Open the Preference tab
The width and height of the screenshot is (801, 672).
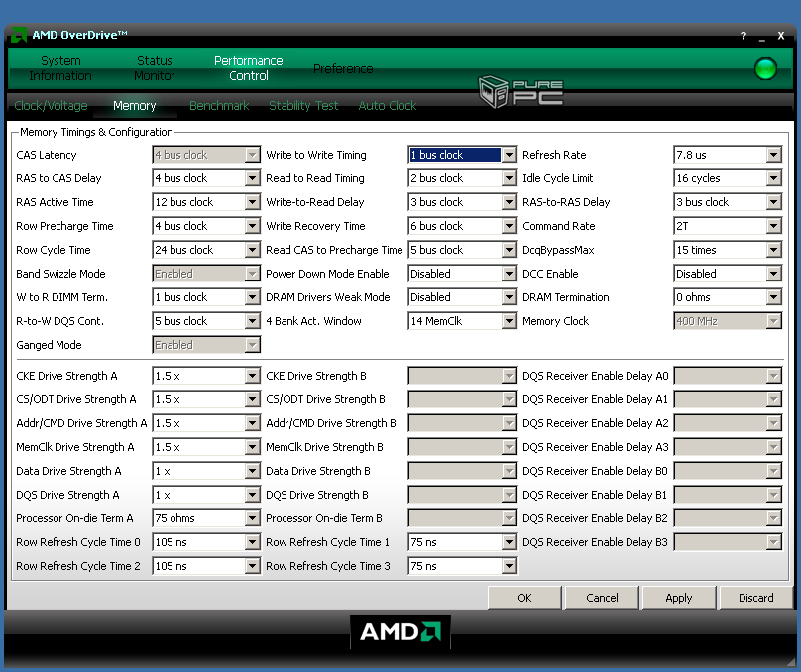343,69
